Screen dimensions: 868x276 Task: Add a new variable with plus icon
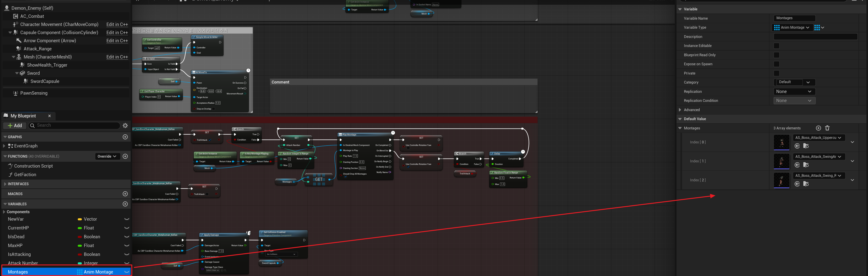click(125, 204)
